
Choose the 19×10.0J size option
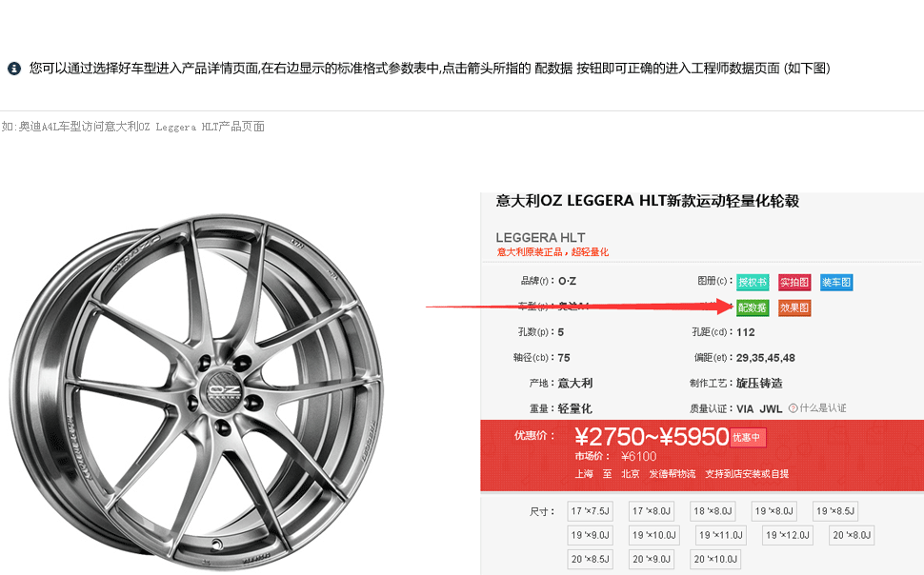click(654, 535)
